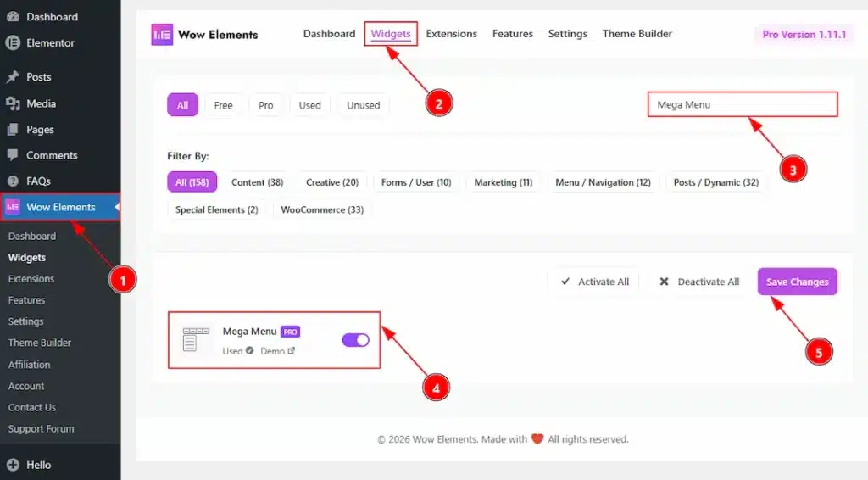Screen dimensions: 868x480
Task: Open Dashboard in Wow Elements submenu
Action: (x=32, y=237)
